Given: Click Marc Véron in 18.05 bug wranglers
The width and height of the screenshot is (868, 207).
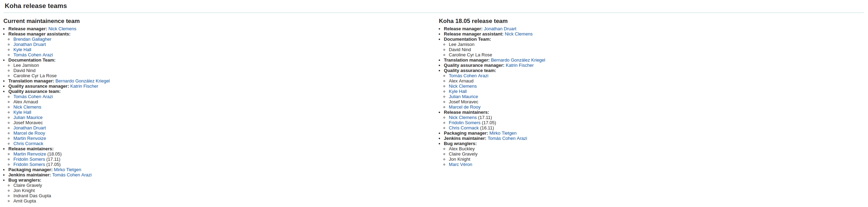Looking at the screenshot, I should pyautogui.click(x=460, y=165).
